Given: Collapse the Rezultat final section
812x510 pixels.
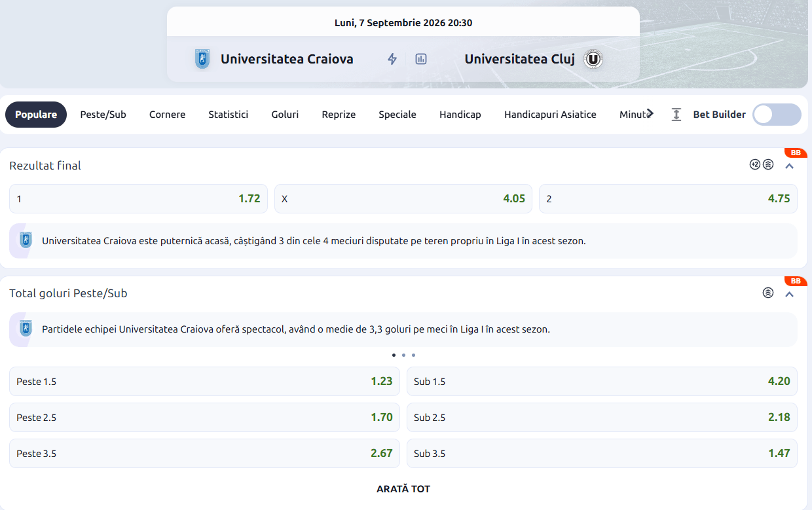Looking at the screenshot, I should point(790,166).
